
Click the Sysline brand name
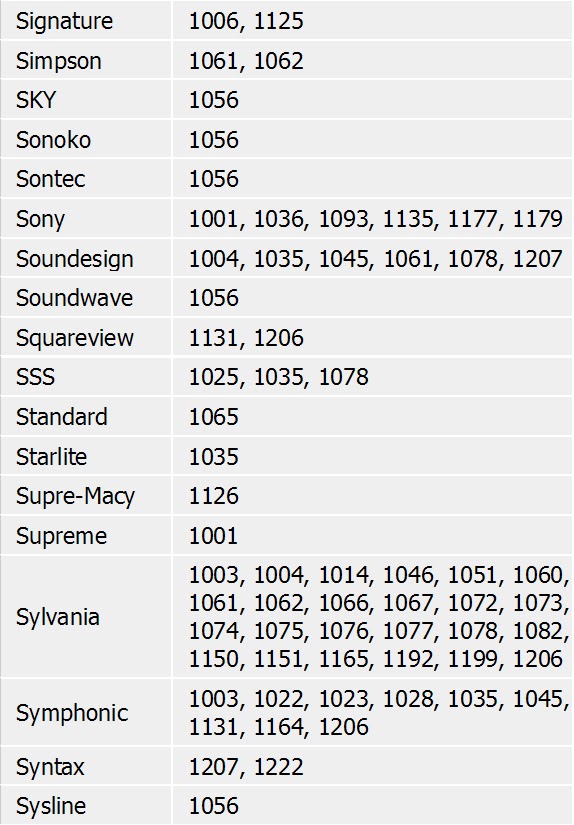tap(51, 806)
